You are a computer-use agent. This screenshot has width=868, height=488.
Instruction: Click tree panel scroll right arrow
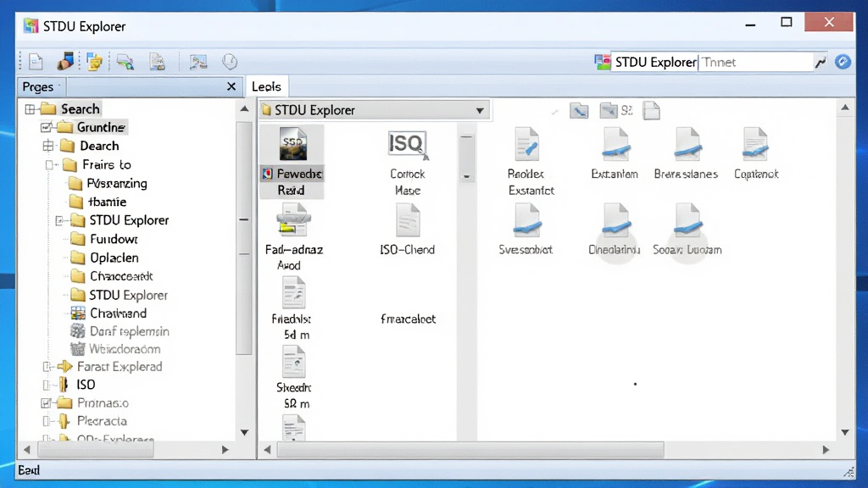coord(225,450)
